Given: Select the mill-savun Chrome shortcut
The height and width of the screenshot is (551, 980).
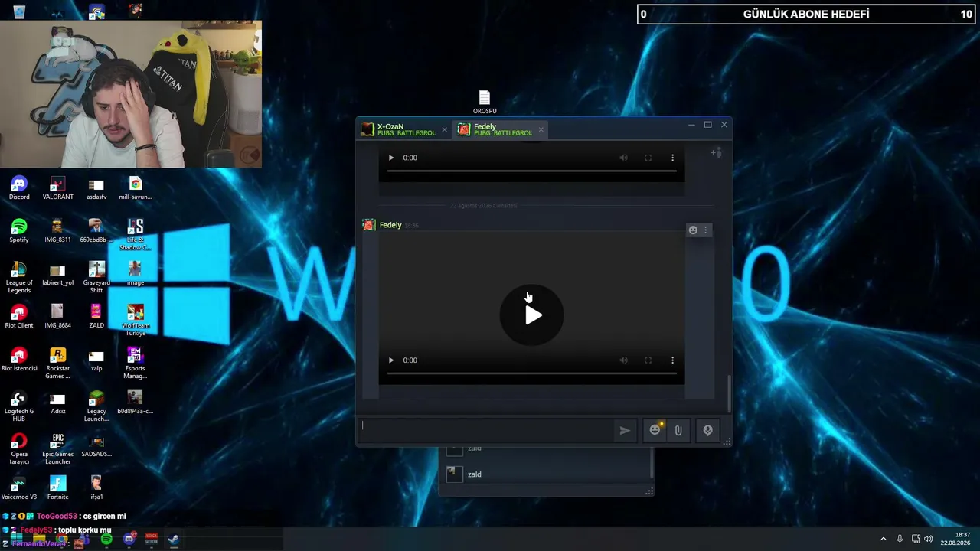Looking at the screenshot, I should (x=136, y=188).
